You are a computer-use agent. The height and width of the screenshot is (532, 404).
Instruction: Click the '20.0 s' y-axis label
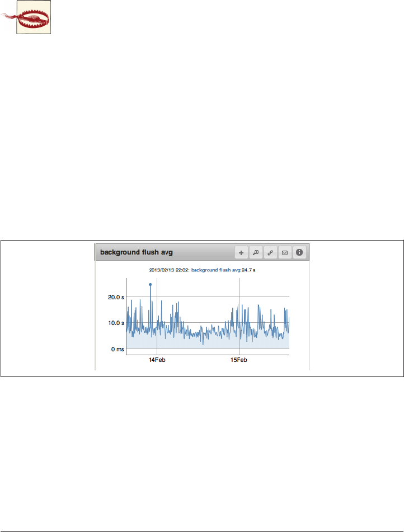point(116,297)
